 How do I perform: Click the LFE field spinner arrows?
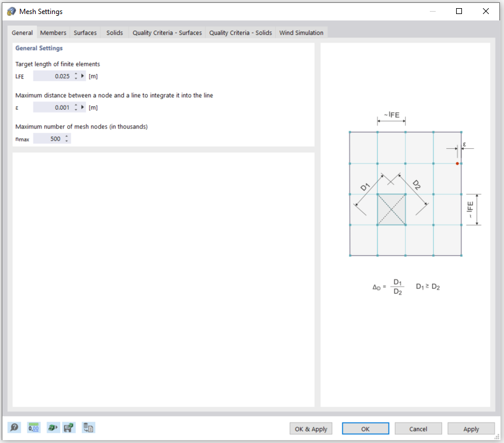[x=76, y=76]
